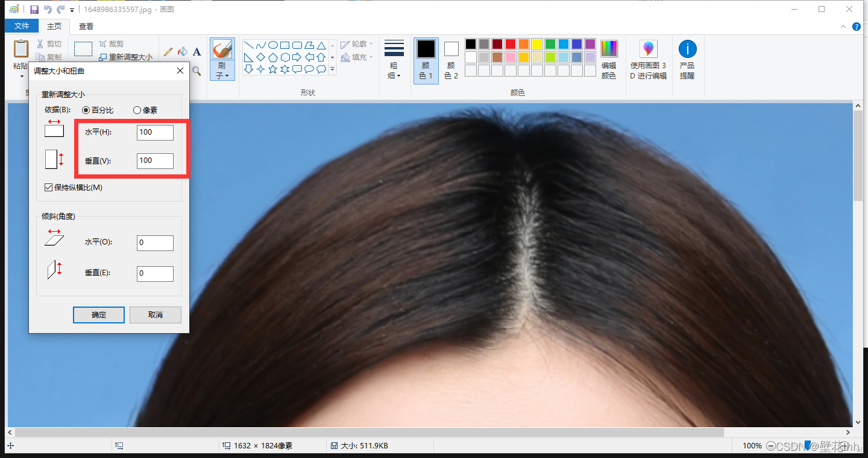Choose the Oval shape
The width and height of the screenshot is (868, 458).
272,45
